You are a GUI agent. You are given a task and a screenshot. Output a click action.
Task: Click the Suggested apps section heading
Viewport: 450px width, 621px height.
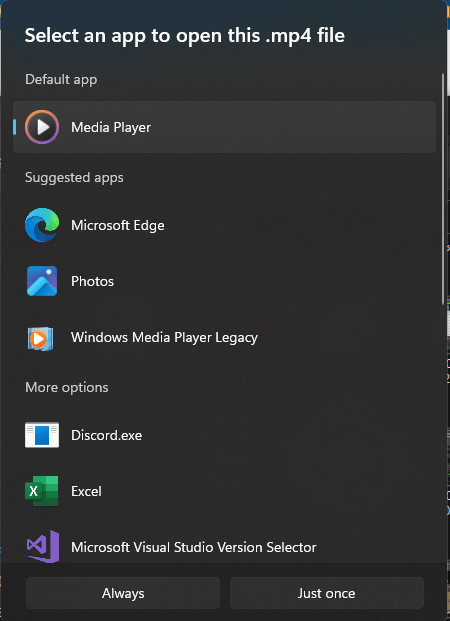(74, 177)
